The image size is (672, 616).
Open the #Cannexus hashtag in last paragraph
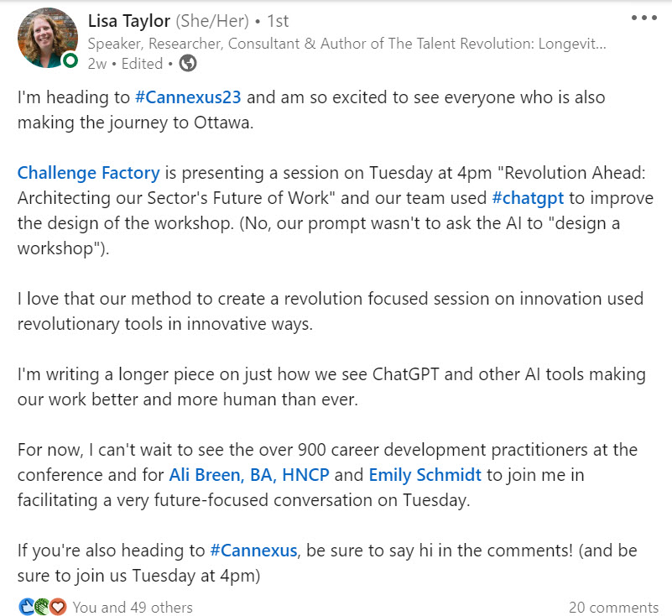point(253,551)
